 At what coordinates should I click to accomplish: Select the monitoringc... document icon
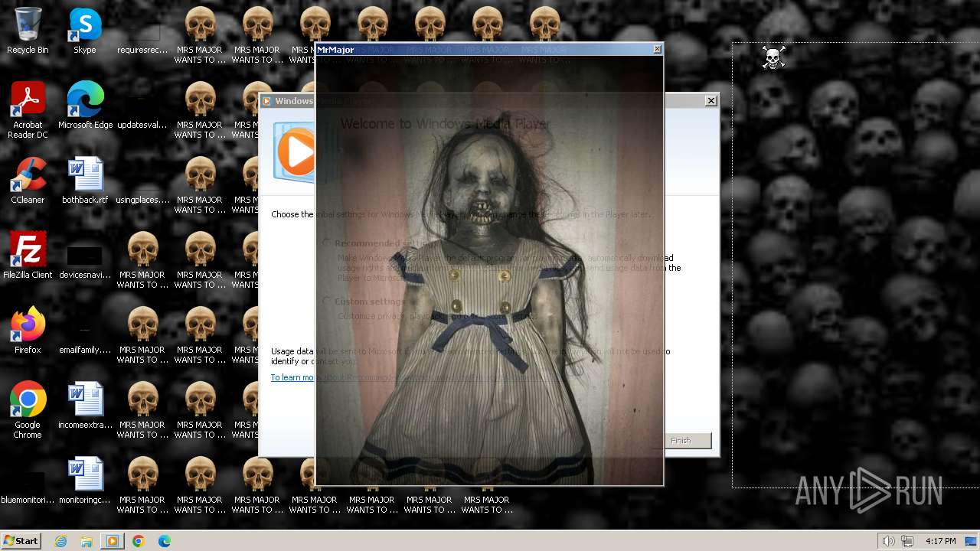[x=85, y=481]
